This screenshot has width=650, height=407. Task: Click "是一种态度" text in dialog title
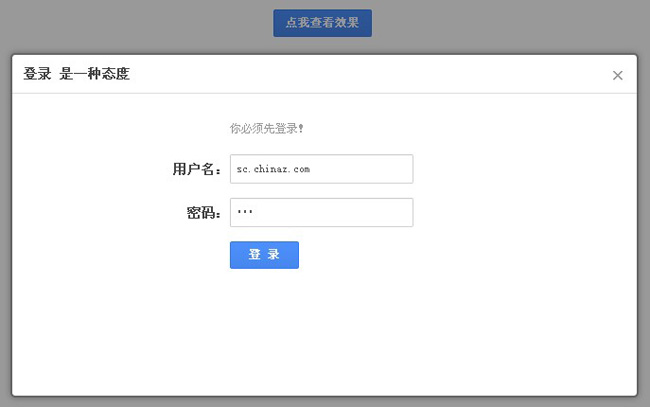click(x=94, y=74)
